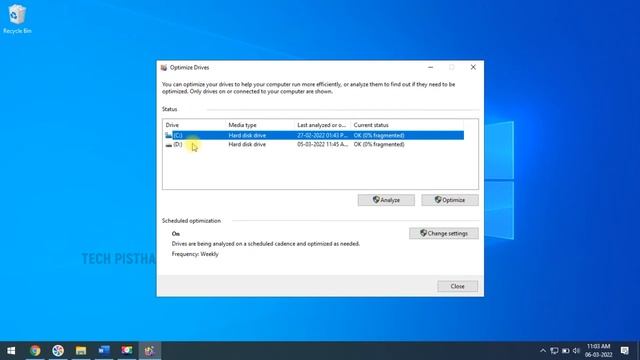The image size is (640, 360).
Task: Open the volume control in tray
Action: [576, 351]
